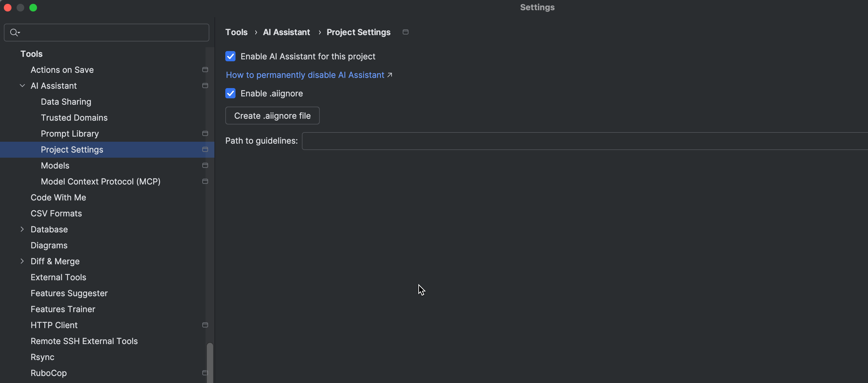Click the search magnifier icon
Image resolution: width=868 pixels, height=383 pixels.
coord(14,32)
